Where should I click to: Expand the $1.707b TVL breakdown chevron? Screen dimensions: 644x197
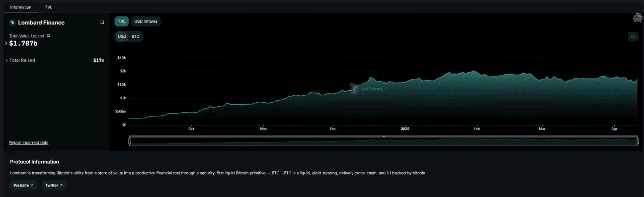pyautogui.click(x=6, y=43)
